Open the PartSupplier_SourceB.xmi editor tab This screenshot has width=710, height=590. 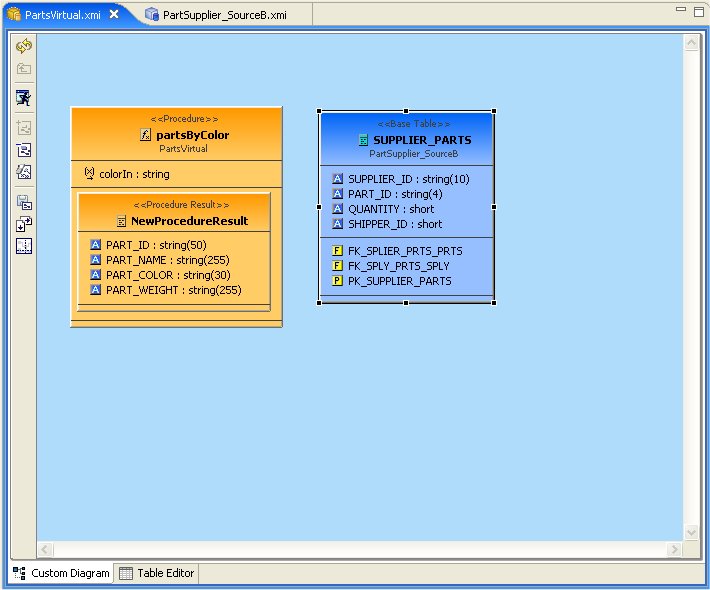click(225, 15)
